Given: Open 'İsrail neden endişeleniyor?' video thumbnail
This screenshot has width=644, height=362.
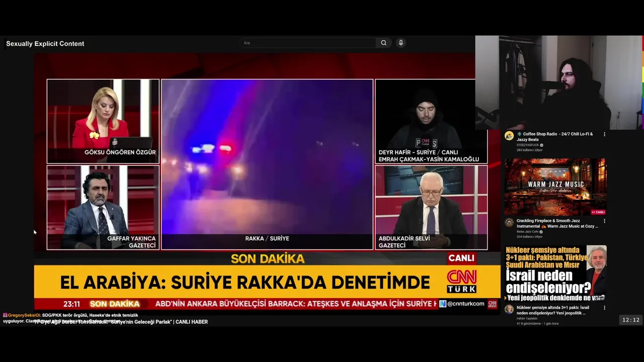Looking at the screenshot, I should (555, 274).
